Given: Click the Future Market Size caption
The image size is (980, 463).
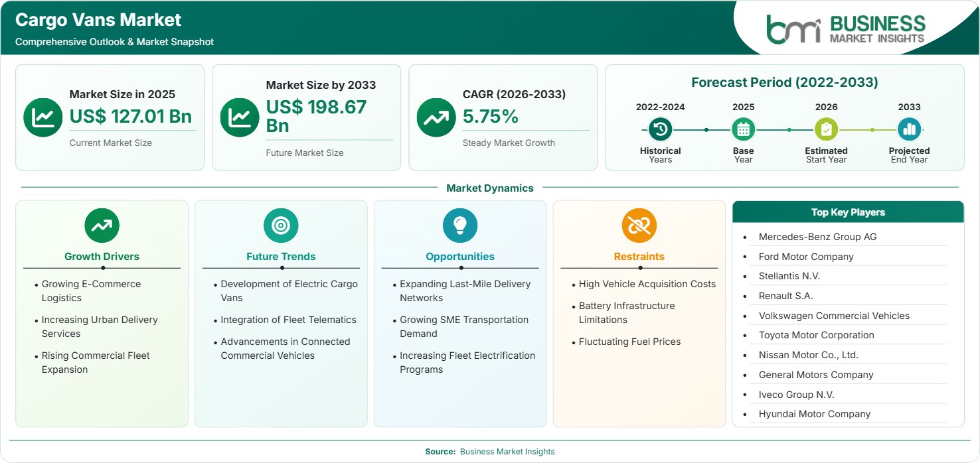Looking at the screenshot, I should 305,153.
